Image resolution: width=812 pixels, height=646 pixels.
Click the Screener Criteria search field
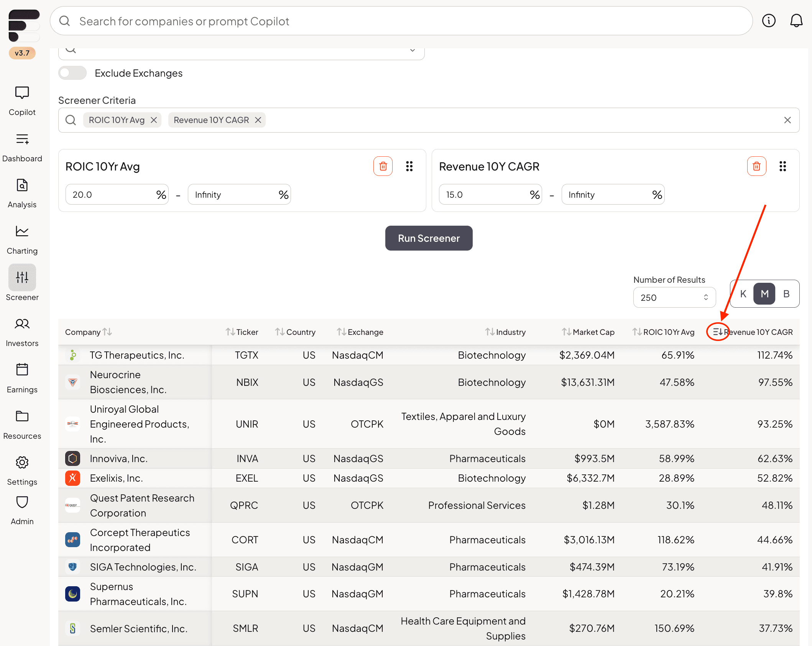click(x=429, y=120)
